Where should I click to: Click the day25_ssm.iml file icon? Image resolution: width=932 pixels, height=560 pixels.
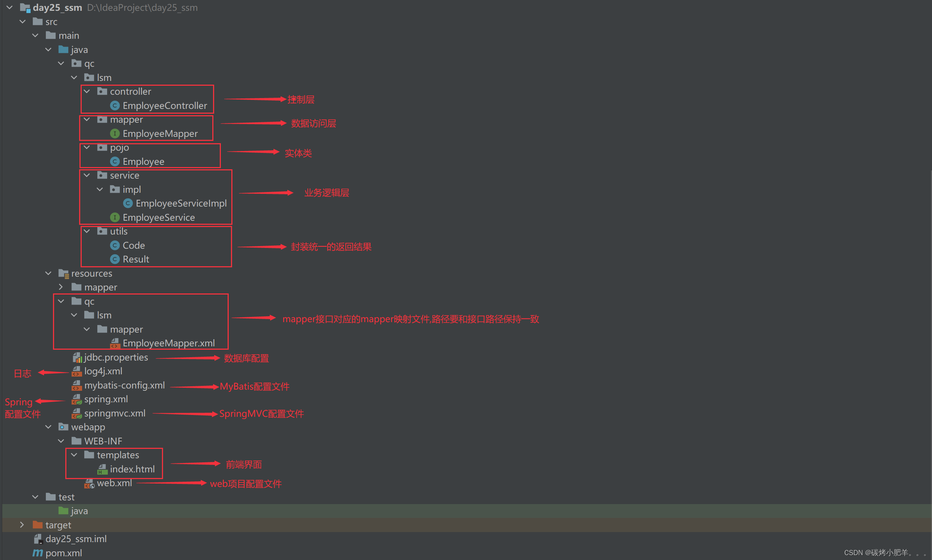tap(38, 539)
